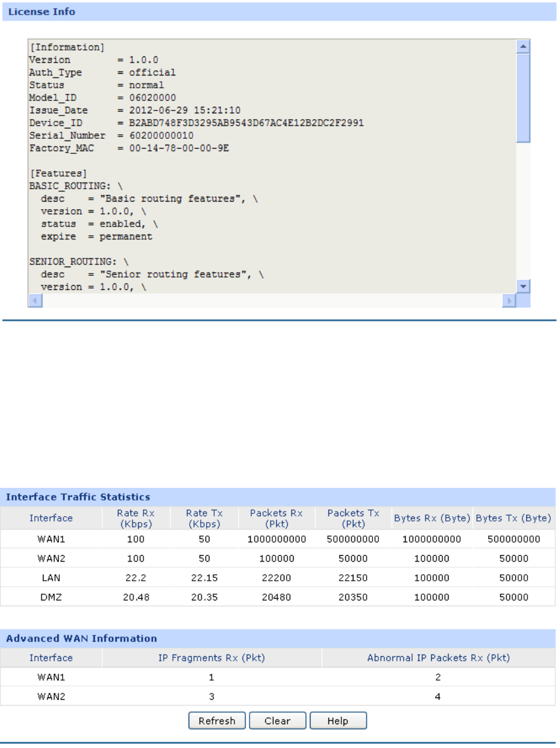
Task: Click the status = enabled line
Action: tap(99, 224)
